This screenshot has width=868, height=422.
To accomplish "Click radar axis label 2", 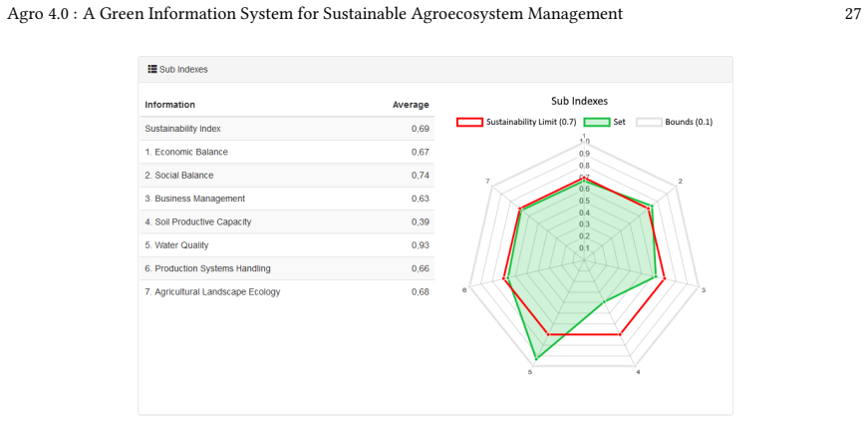I will pyautogui.click(x=681, y=182).
